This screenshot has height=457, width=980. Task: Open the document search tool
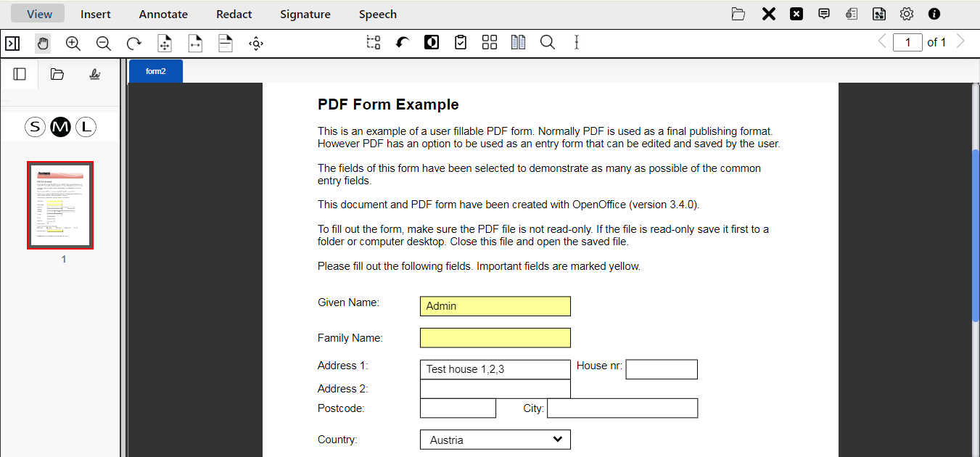[x=547, y=42]
